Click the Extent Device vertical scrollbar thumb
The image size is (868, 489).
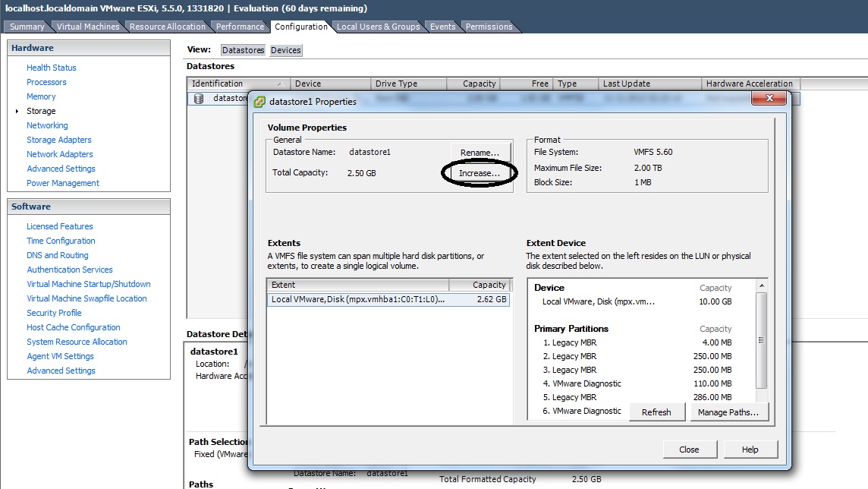[762, 340]
